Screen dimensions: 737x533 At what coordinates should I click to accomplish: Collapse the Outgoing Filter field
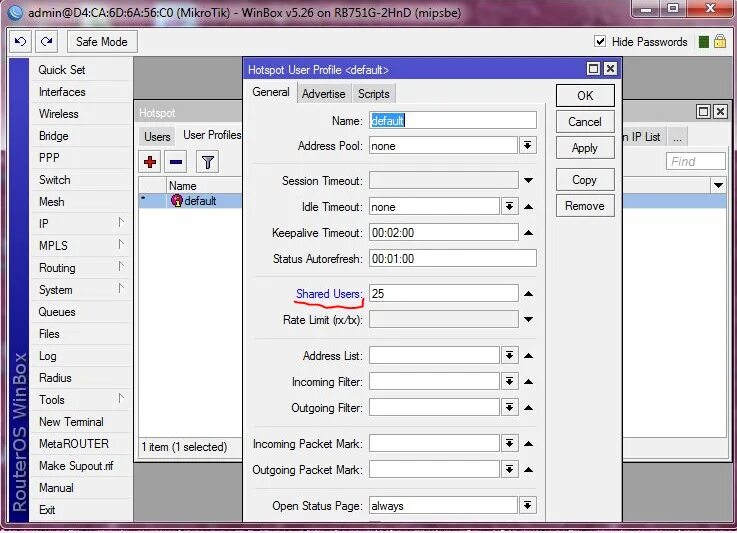point(528,408)
